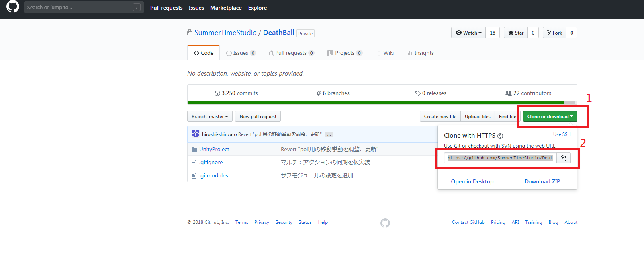Open the UnityProject row commit message
The height and width of the screenshot is (274, 644).
tap(329, 149)
